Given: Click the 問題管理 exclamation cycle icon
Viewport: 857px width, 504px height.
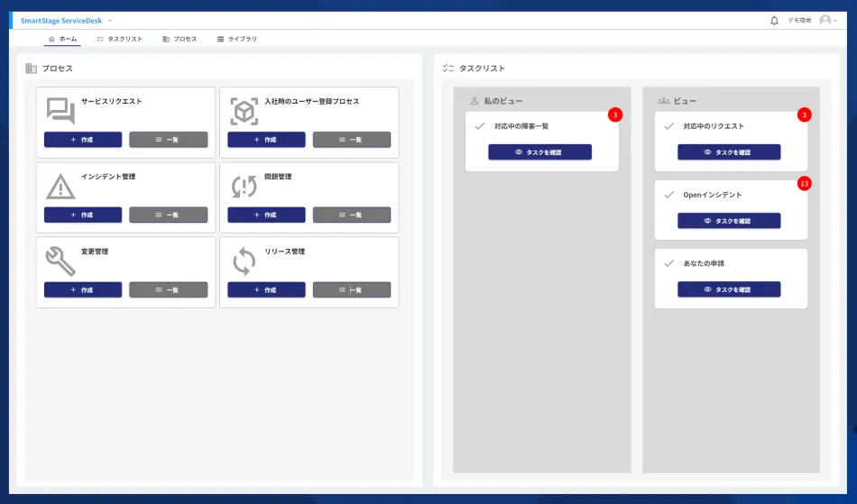Looking at the screenshot, I should click(x=244, y=187).
